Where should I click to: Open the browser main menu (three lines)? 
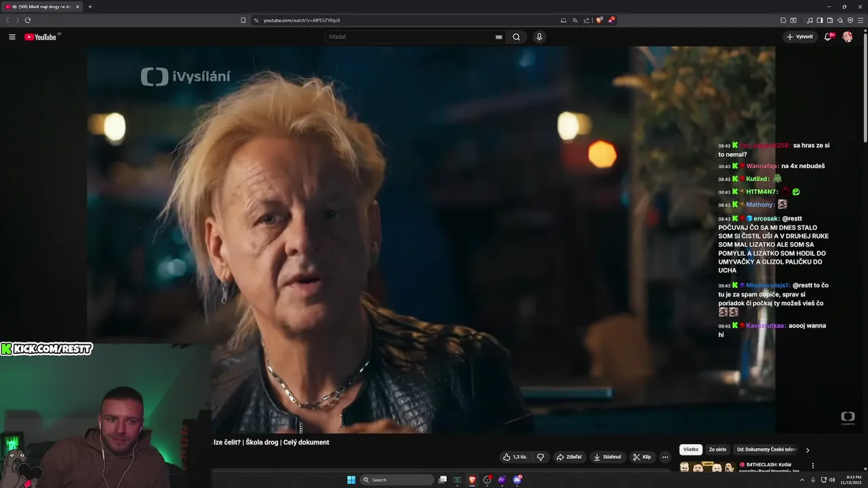[861, 20]
